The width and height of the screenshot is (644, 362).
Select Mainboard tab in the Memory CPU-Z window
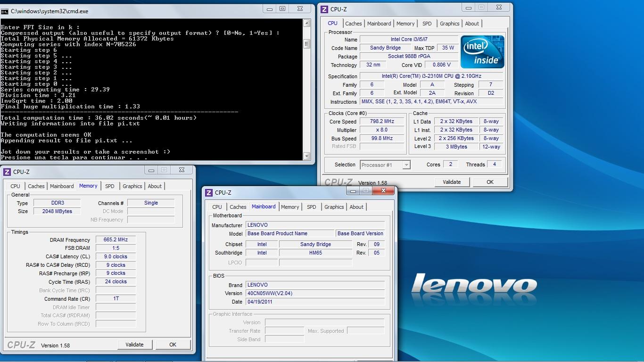pyautogui.click(x=62, y=186)
